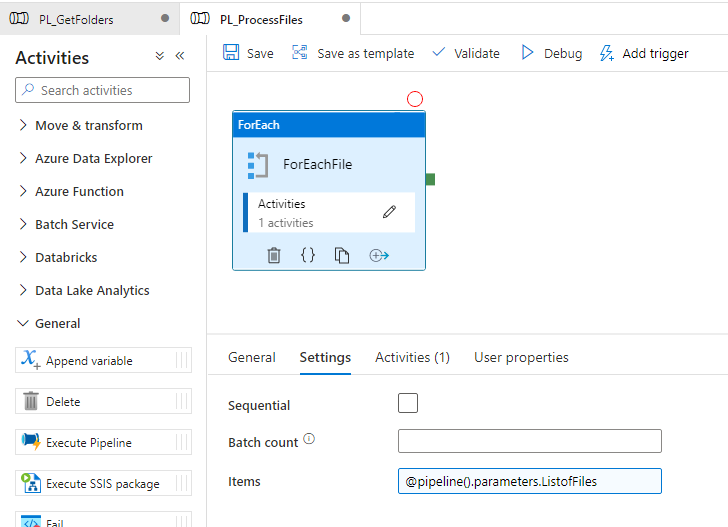The height and width of the screenshot is (527, 728).
Task: Open the User properties tab
Action: tap(521, 357)
